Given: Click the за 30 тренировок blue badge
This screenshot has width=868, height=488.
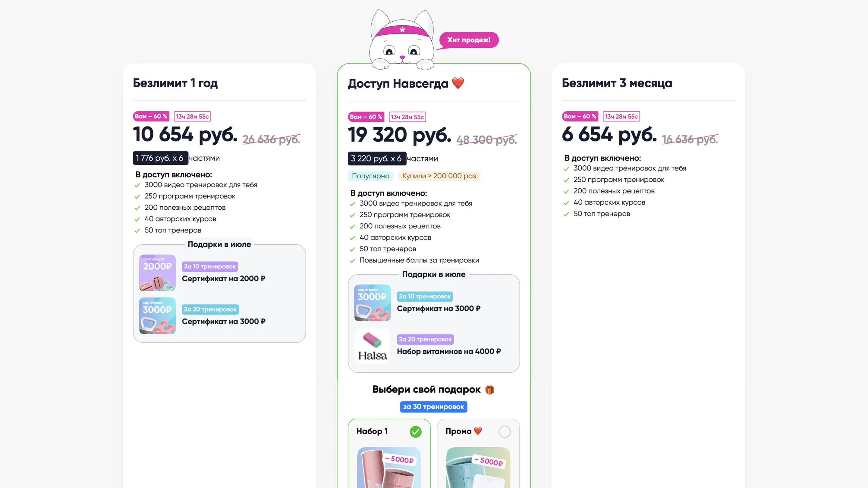Looking at the screenshot, I should [433, 406].
